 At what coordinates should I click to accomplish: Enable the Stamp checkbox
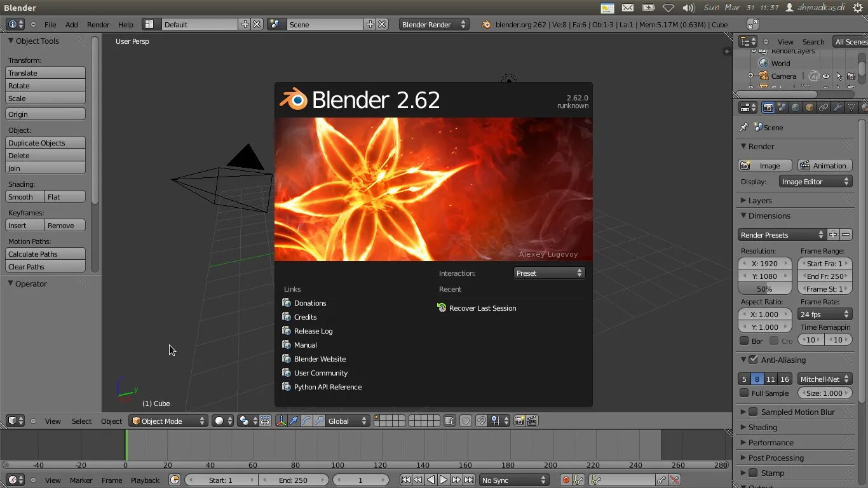754,473
